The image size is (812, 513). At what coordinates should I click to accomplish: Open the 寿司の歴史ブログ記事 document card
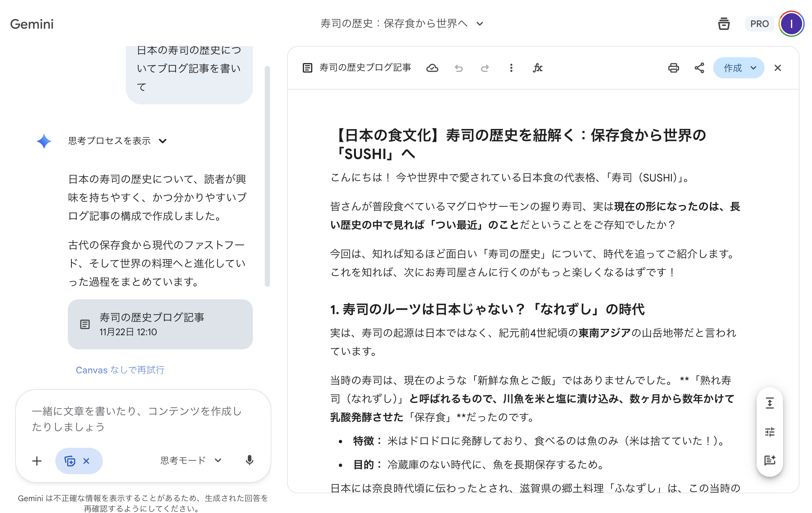click(x=160, y=324)
